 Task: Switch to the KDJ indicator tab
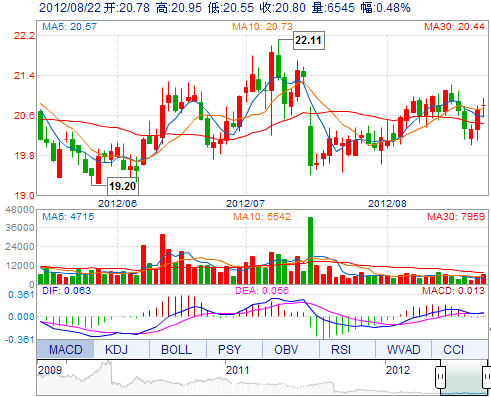[116, 349]
